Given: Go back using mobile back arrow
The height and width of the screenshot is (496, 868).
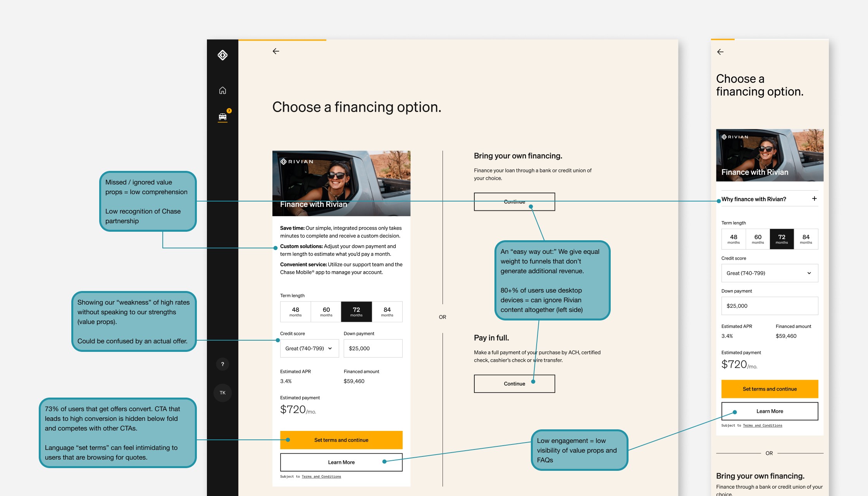Looking at the screenshot, I should pos(720,52).
